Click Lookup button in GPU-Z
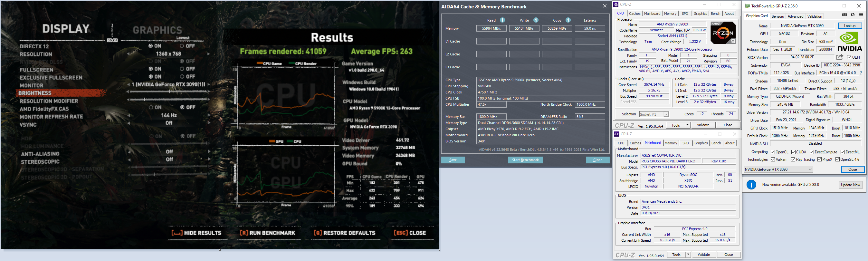868x261 pixels. tap(849, 26)
